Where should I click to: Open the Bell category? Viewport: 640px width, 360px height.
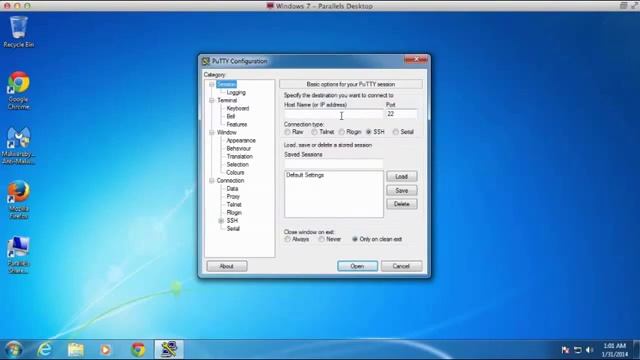(231, 116)
